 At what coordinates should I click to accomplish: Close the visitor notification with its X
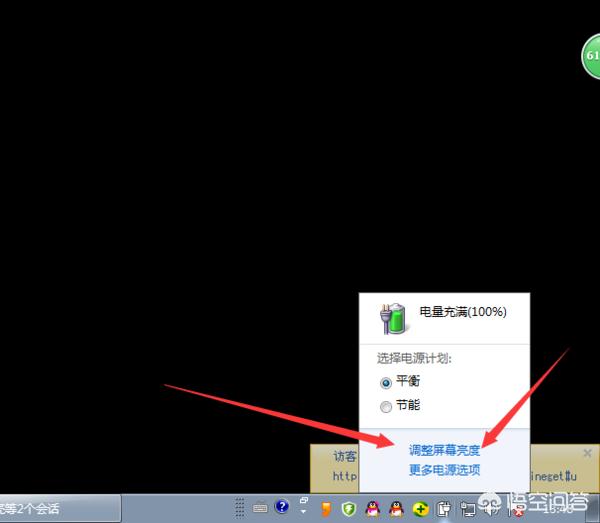click(587, 453)
